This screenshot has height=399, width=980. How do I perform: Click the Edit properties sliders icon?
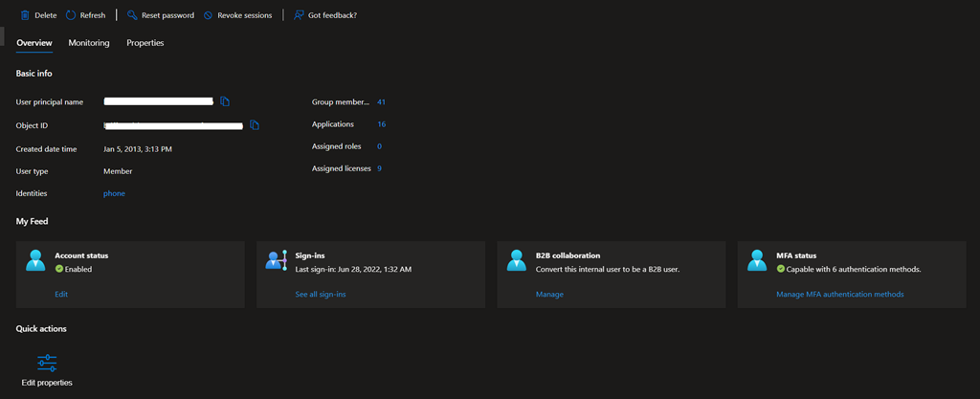click(x=47, y=363)
